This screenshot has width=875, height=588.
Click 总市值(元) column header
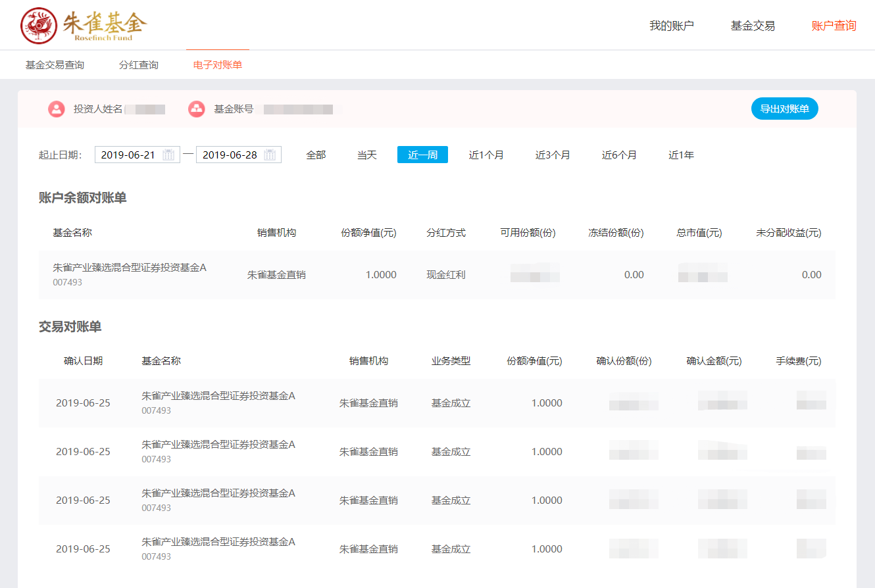coord(699,233)
